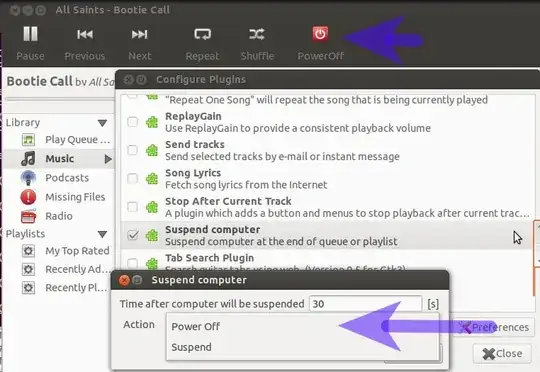Screen dimensions: 540x372
Task: Jump to the Next track
Action: click(x=139, y=34)
